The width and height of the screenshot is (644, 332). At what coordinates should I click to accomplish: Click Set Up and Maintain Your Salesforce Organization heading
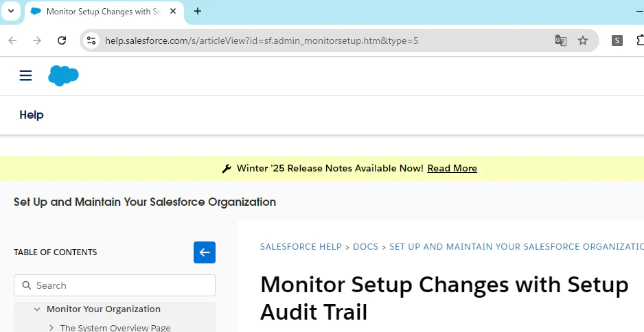click(145, 202)
